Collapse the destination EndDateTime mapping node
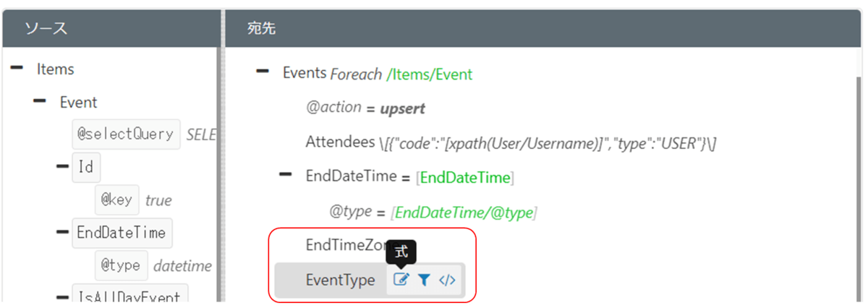Screen dimensions: 868x308 (x=286, y=175)
